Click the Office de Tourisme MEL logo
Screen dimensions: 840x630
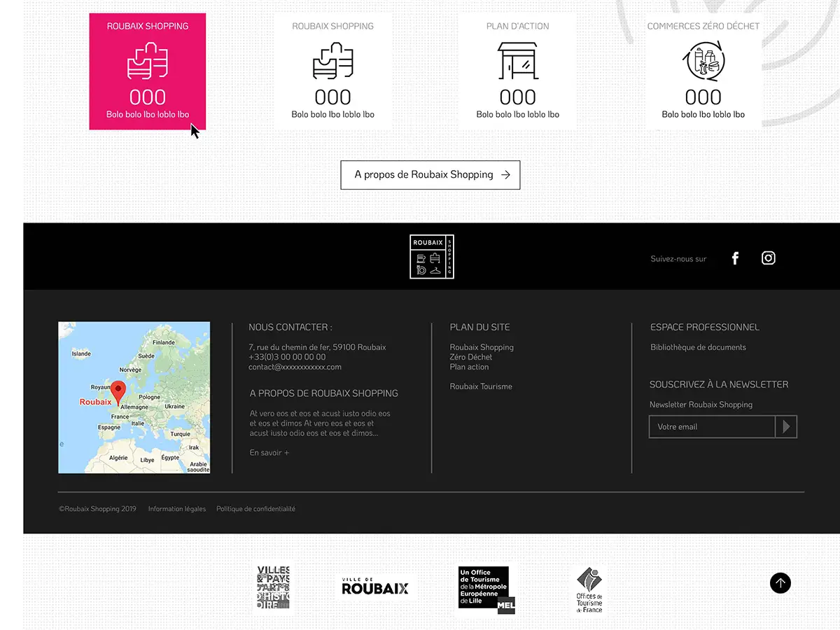pos(486,590)
